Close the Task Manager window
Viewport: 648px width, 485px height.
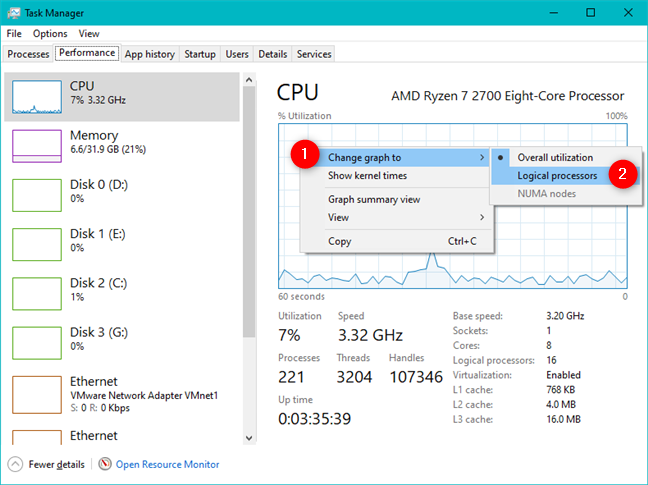tap(628, 13)
